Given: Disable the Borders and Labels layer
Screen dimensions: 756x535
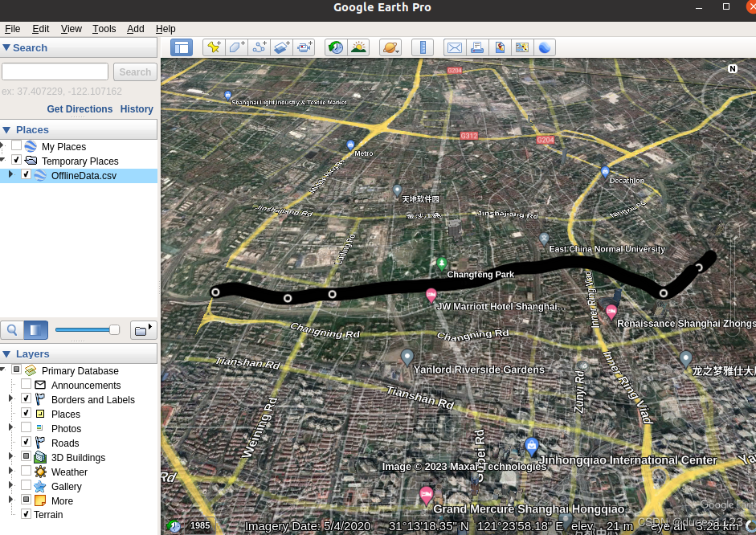Looking at the screenshot, I should (x=26, y=398).
